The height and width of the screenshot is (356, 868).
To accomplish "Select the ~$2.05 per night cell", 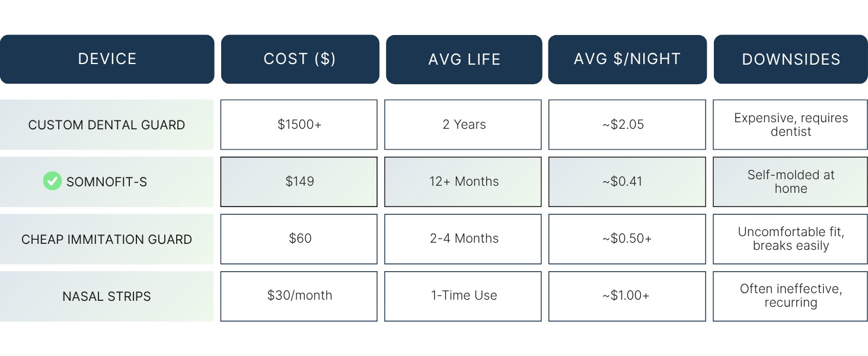I will click(x=627, y=125).
